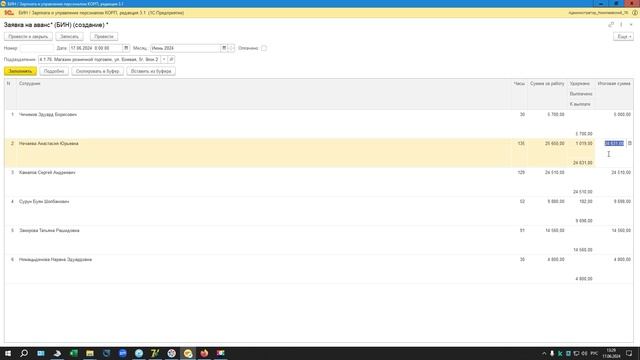Select employee row 5 name cell
The height and width of the screenshot is (360, 640).
pyautogui.click(x=49, y=231)
